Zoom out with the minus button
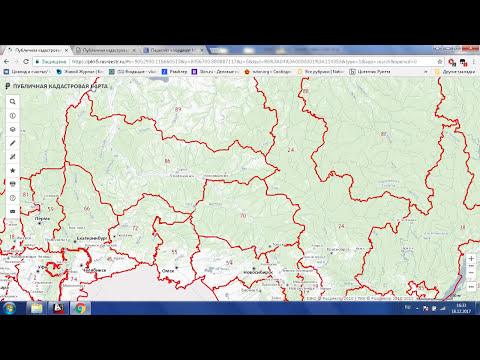480x360 pixels. click(x=471, y=273)
